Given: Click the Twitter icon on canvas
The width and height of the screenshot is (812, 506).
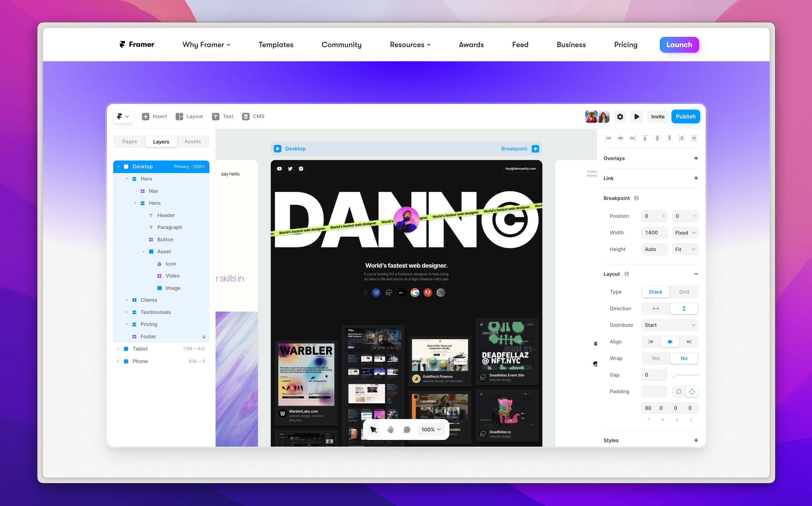Looking at the screenshot, I should click(290, 169).
